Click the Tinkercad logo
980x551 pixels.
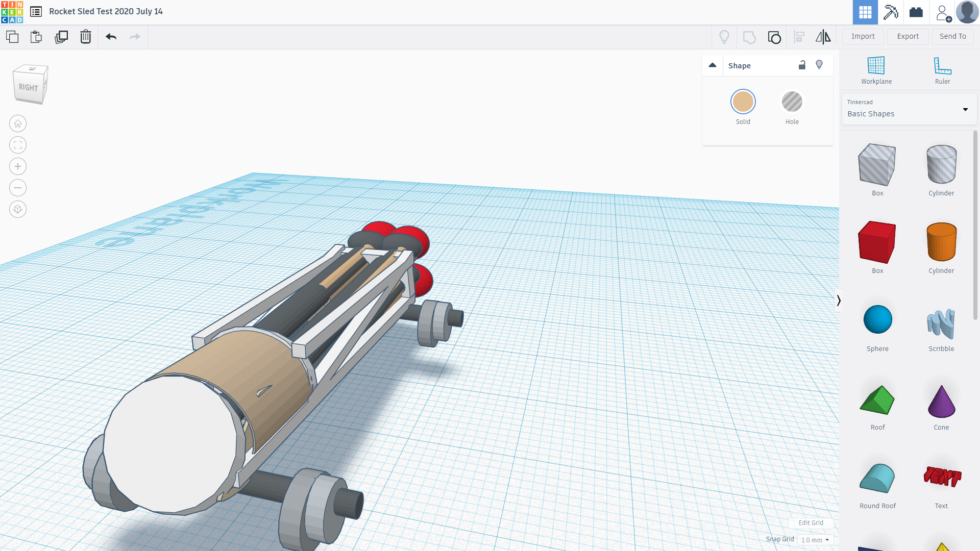click(x=12, y=12)
